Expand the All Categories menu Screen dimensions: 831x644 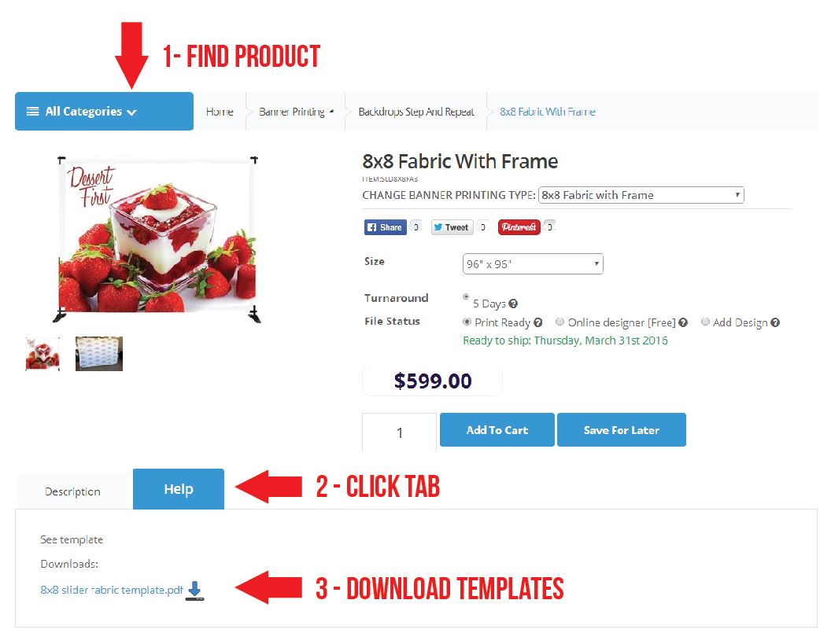(x=104, y=111)
